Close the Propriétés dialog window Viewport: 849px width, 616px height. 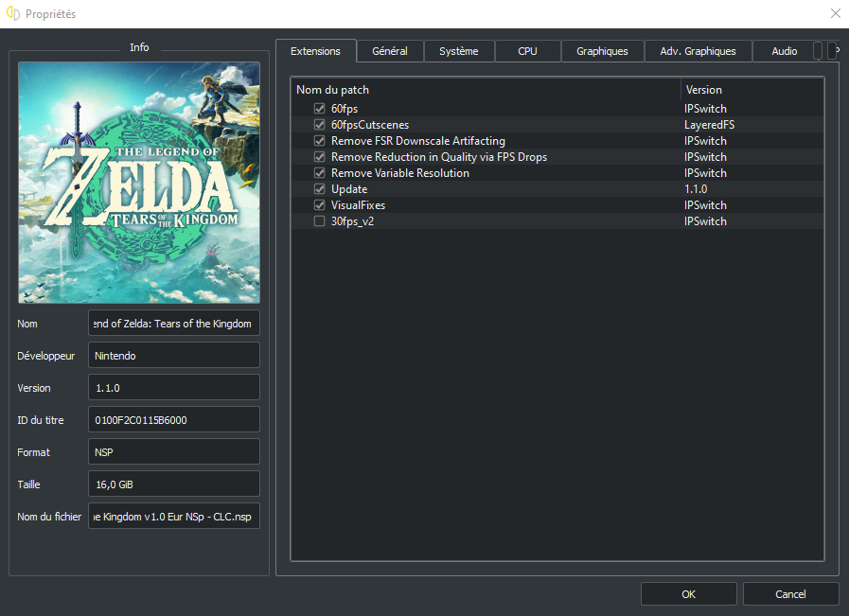click(x=835, y=14)
